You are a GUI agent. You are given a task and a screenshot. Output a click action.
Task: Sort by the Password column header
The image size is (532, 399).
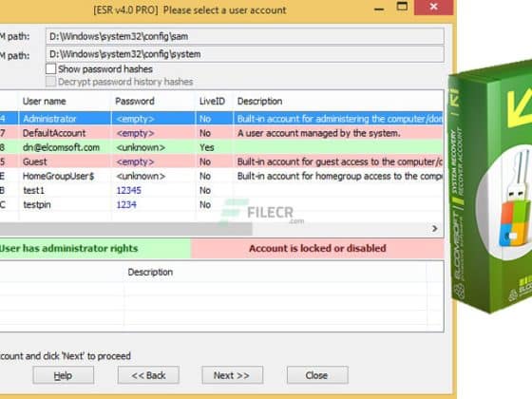[153, 101]
